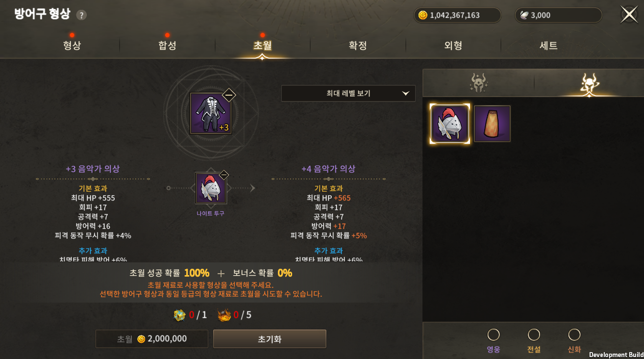Click the gold coin currency icon

[423, 15]
